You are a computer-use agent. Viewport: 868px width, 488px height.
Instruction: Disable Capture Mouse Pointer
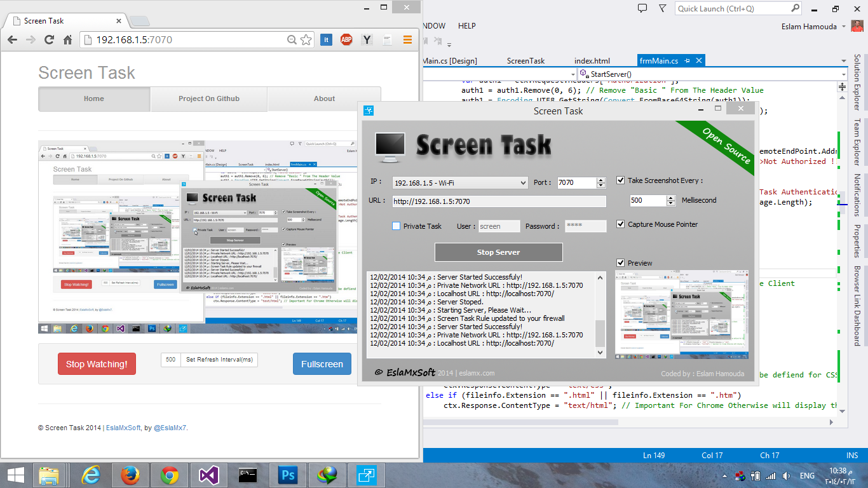point(621,224)
